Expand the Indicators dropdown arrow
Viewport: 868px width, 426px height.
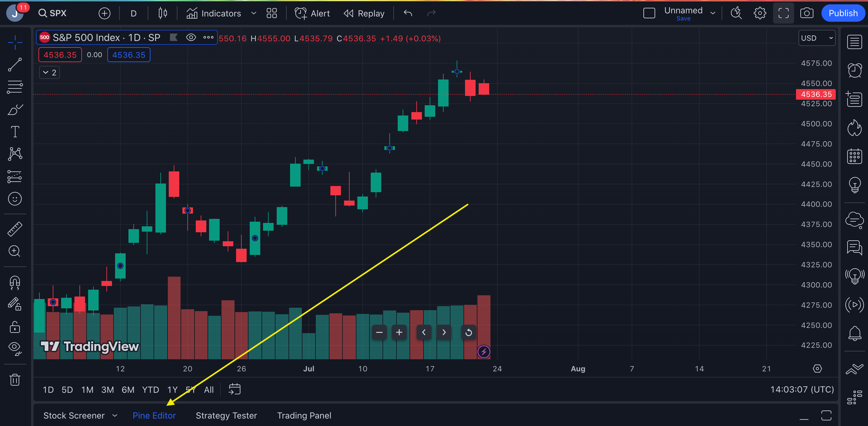click(253, 13)
